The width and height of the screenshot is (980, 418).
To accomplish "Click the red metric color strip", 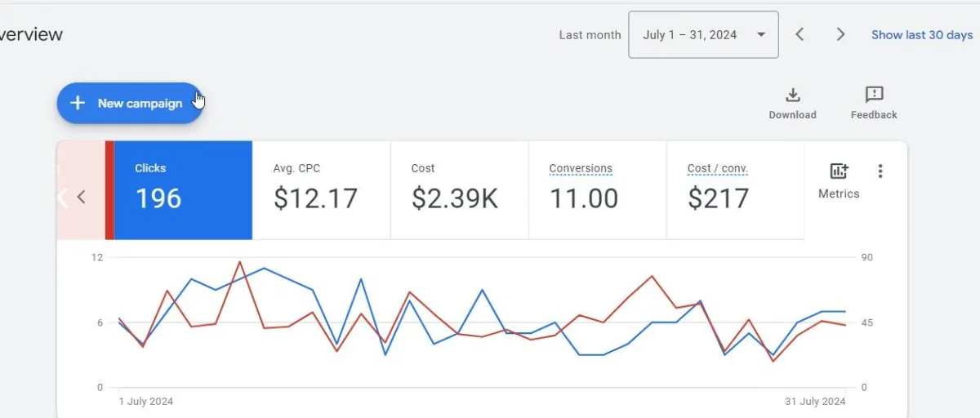I will 109,190.
